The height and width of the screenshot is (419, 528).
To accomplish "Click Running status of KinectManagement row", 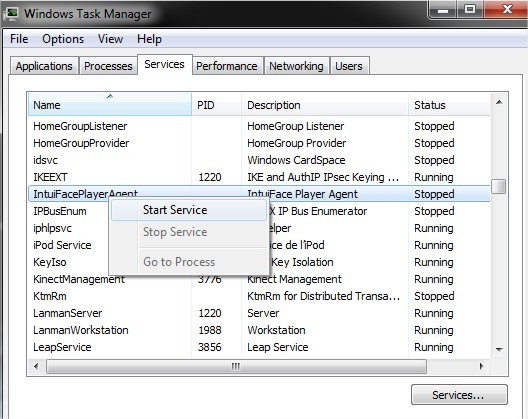I will (x=434, y=279).
